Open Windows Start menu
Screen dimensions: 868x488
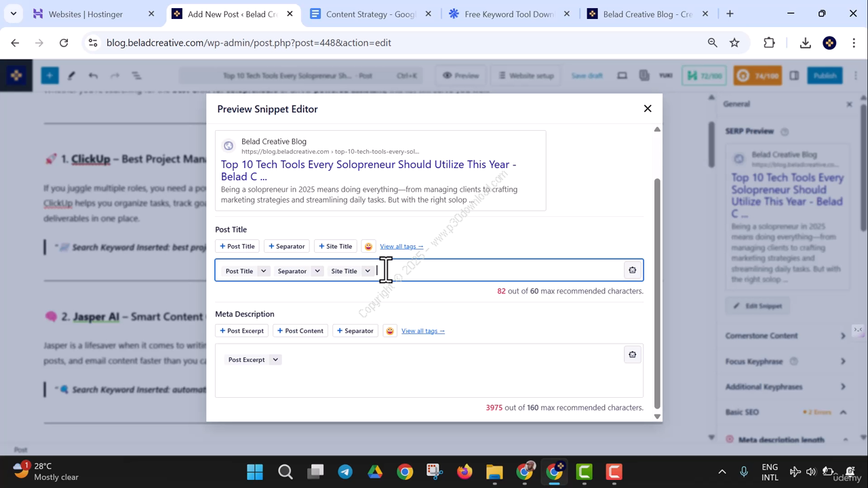(255, 472)
